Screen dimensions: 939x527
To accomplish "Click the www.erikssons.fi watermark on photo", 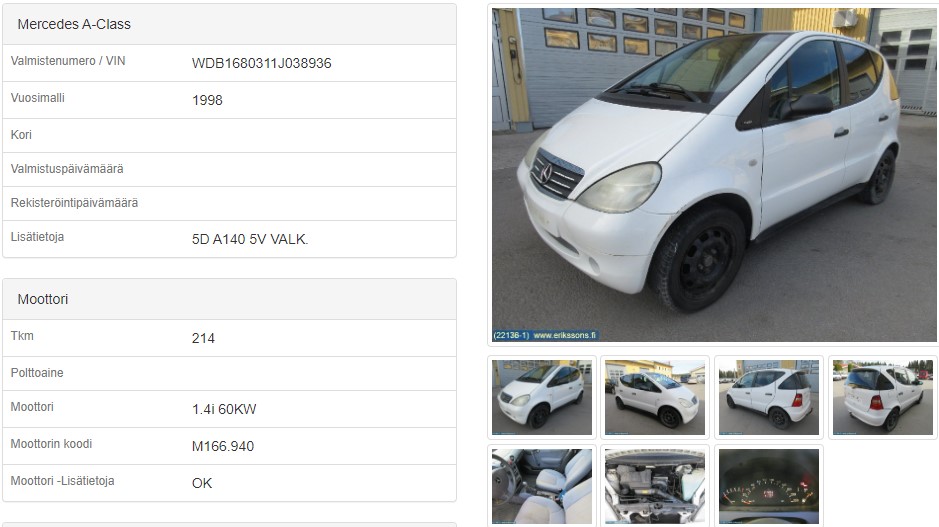I will (x=564, y=335).
